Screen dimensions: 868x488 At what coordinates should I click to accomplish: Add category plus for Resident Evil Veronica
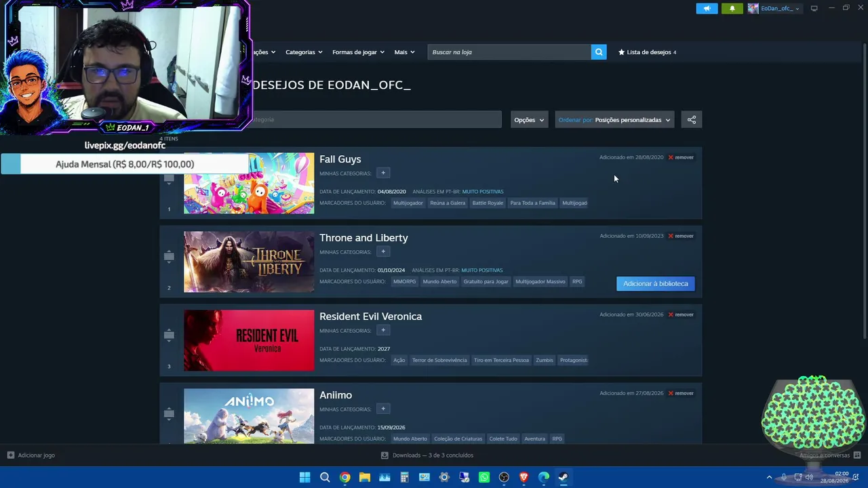pyautogui.click(x=383, y=331)
